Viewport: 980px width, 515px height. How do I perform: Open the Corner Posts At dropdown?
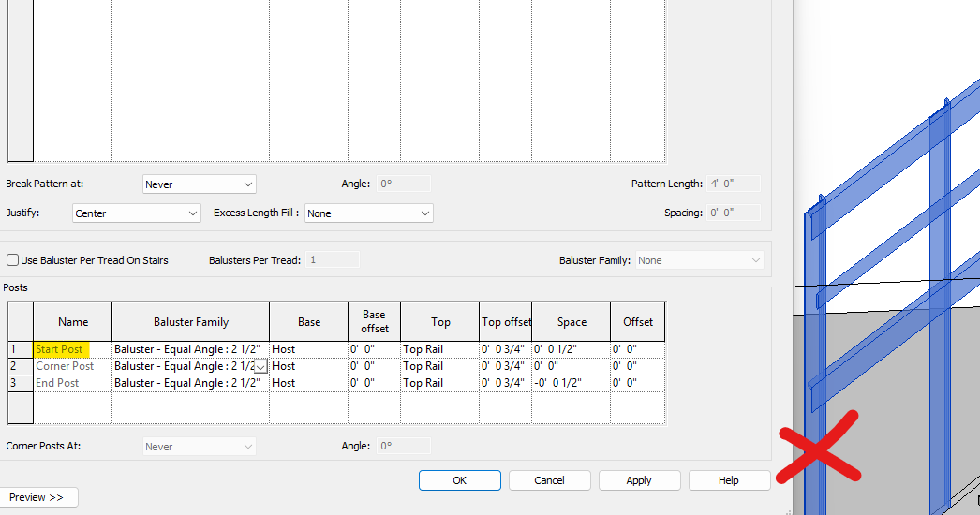[x=199, y=447]
